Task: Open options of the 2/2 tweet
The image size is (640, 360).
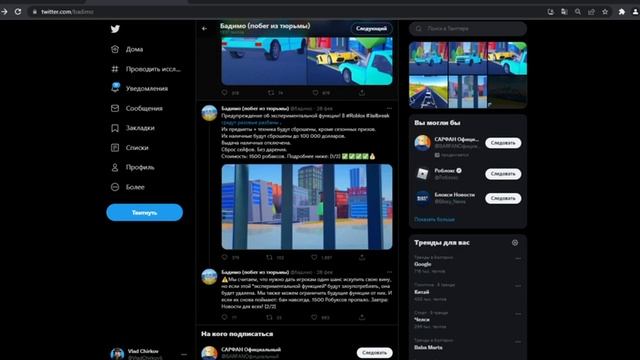Action: [389, 272]
